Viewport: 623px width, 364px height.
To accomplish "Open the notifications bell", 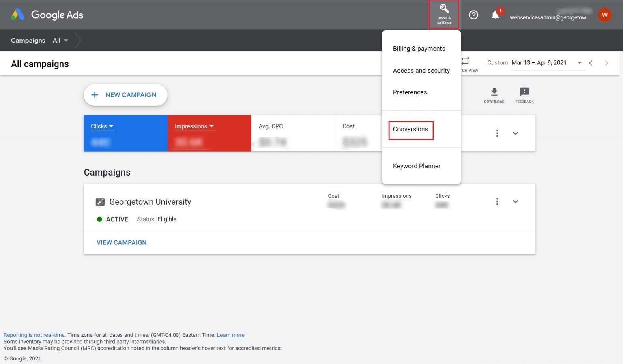I will point(495,15).
